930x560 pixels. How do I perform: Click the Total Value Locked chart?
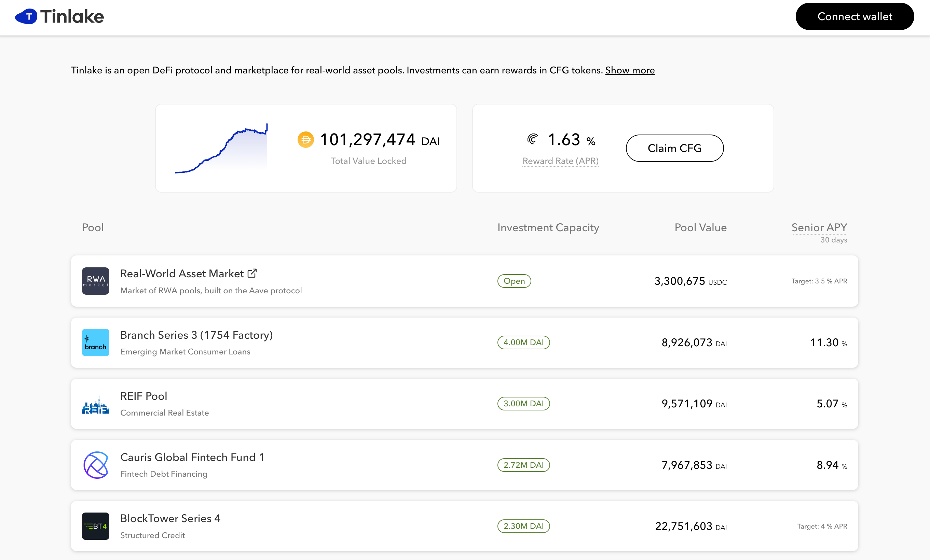tap(221, 148)
